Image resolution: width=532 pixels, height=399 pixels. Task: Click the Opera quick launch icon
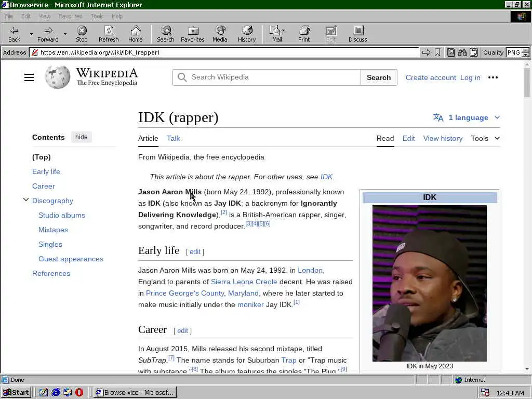(79, 392)
